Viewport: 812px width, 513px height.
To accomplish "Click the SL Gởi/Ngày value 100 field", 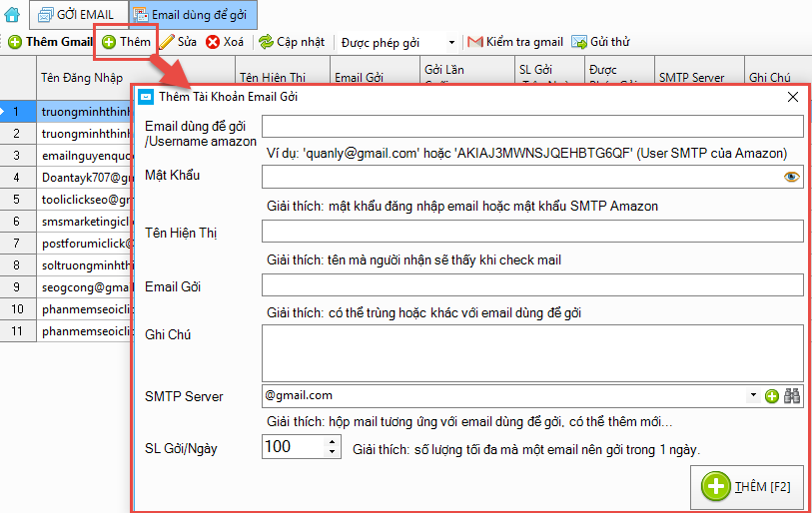I will 293,447.
